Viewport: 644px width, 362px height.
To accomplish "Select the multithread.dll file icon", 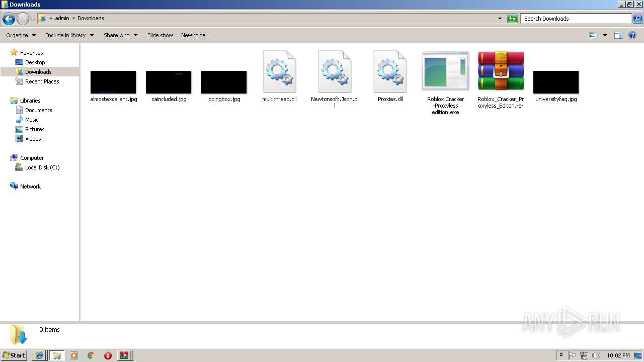I will (x=279, y=71).
